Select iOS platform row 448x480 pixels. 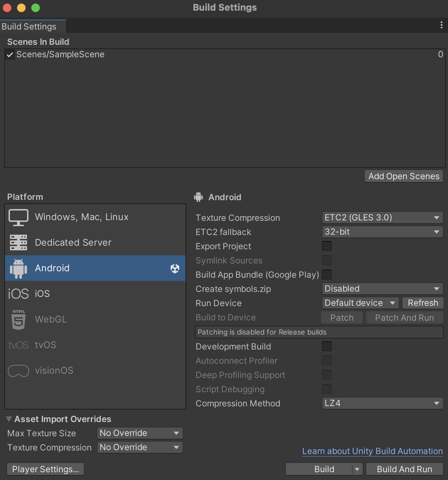(95, 294)
